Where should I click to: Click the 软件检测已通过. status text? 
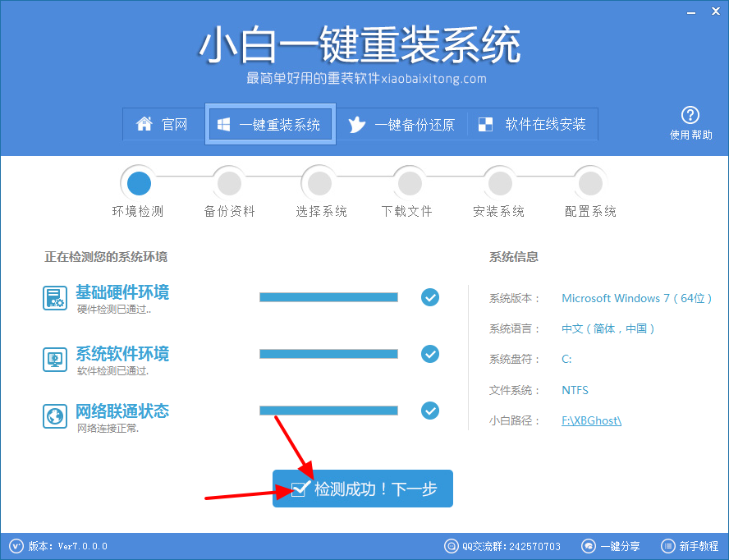(x=113, y=371)
